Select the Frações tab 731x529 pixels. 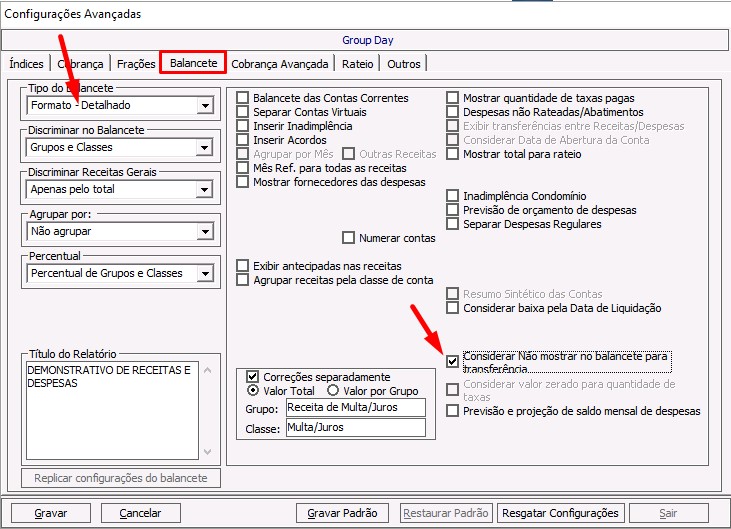136,64
